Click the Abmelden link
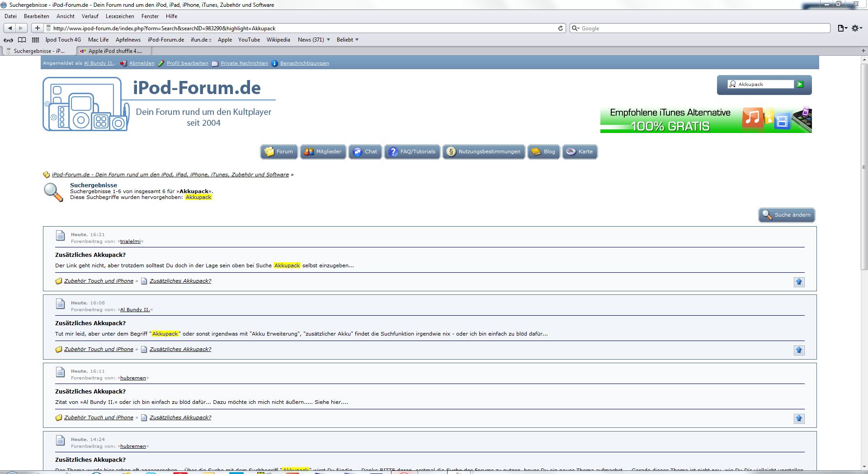Viewport: 868px width, 474px height. [142, 63]
